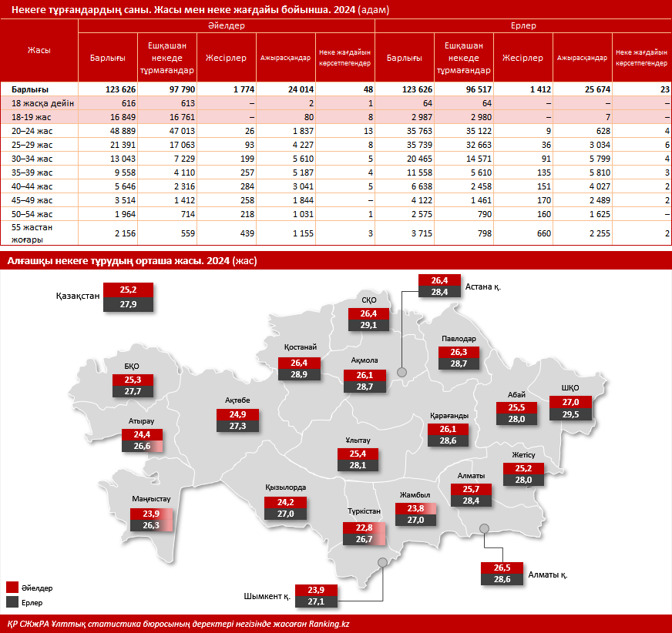The width and height of the screenshot is (672, 633).
Task: Select the dark gray Ерлер legend square
Action: 12,601
